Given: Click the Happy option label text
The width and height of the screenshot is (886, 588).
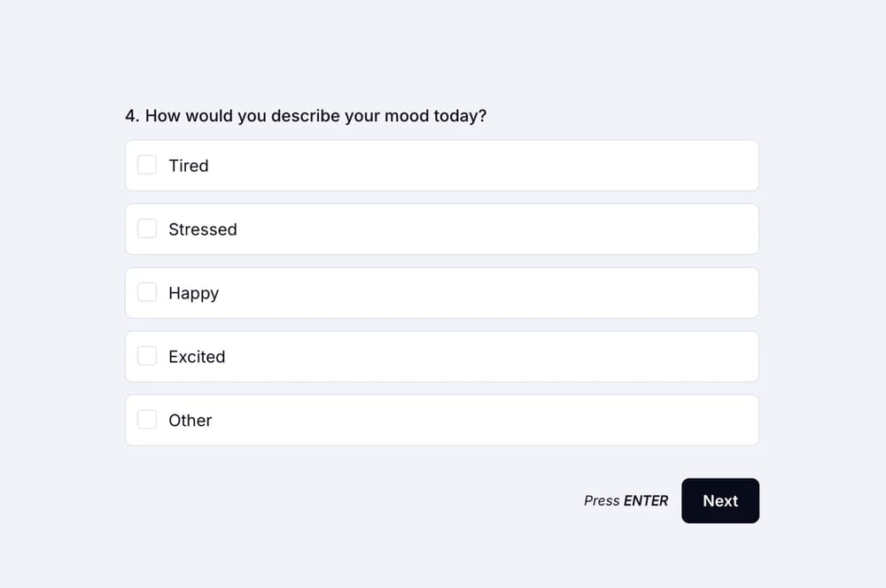Looking at the screenshot, I should pyautogui.click(x=194, y=293).
